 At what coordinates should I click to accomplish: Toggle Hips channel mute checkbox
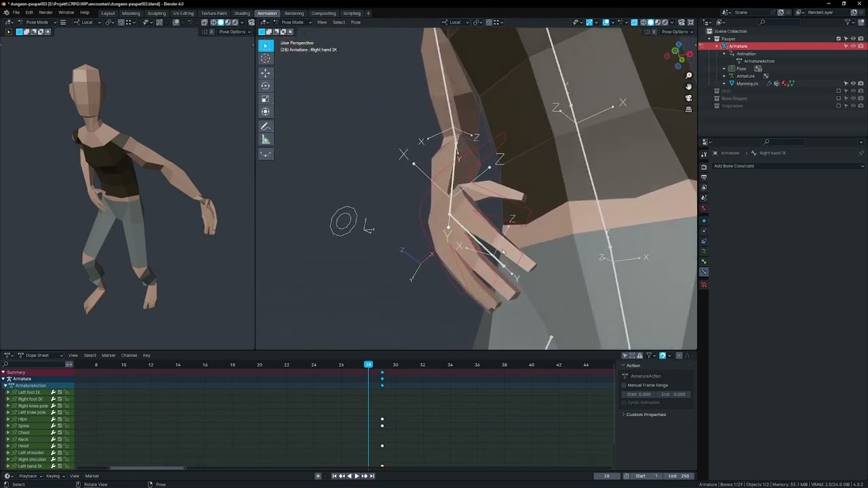(x=60, y=419)
